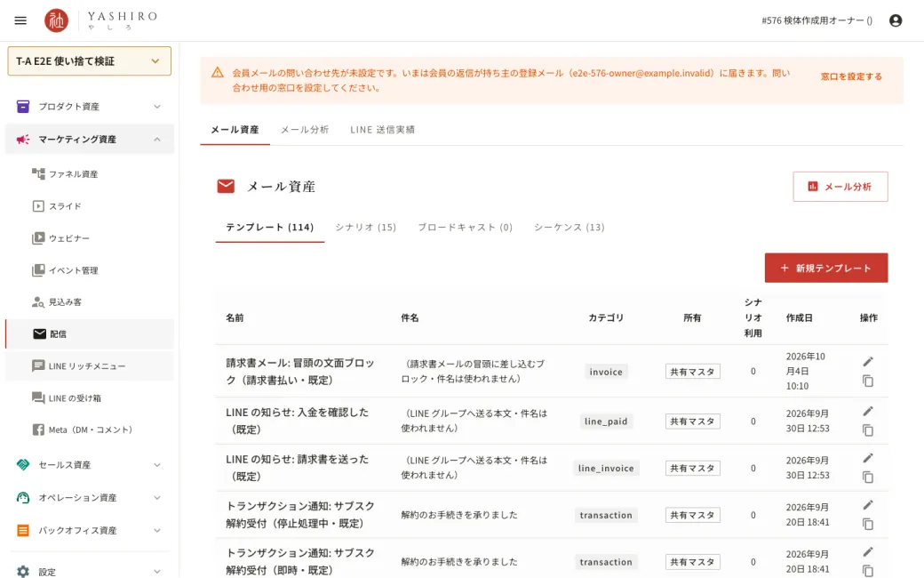
Task: Edit the LINE の知らせ: 入金を確認した template
Action: (868, 411)
